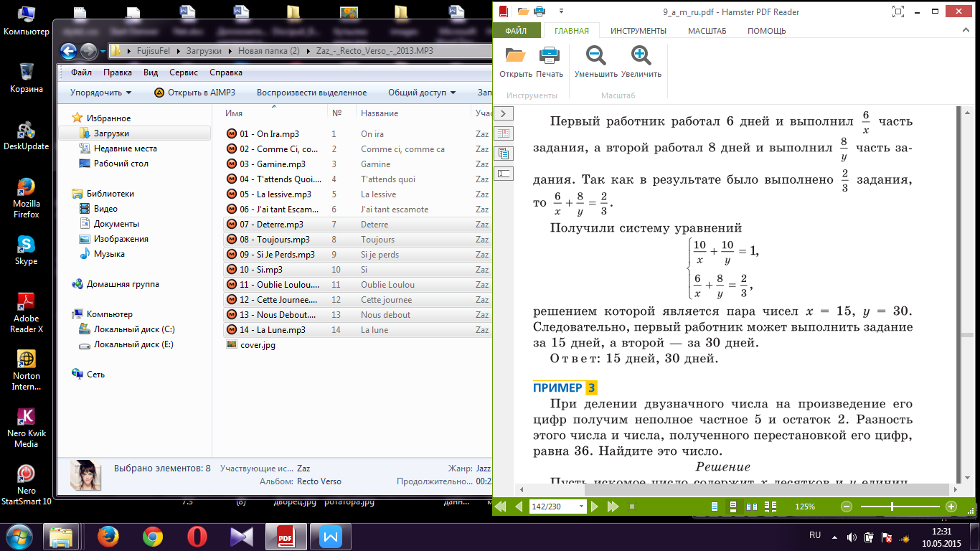Click the 125% zoom value in status bar

(x=805, y=507)
